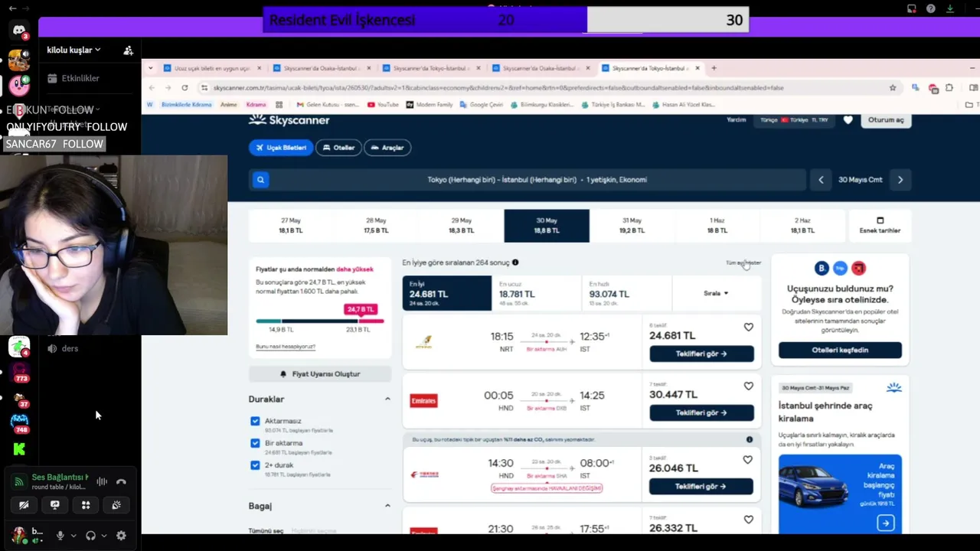Open Discord invite members icon
This screenshot has width=980, height=551.
[x=128, y=51]
